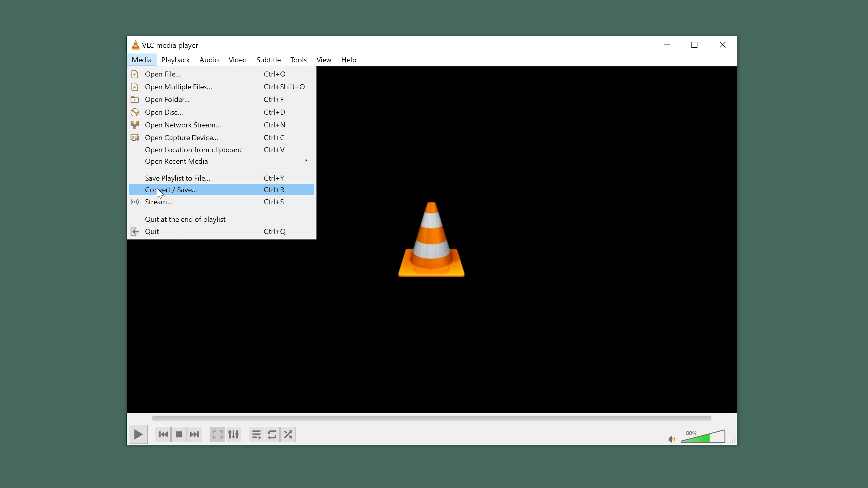Choose Open Multiple Files... entry
The image size is (868, 488).
point(221,87)
